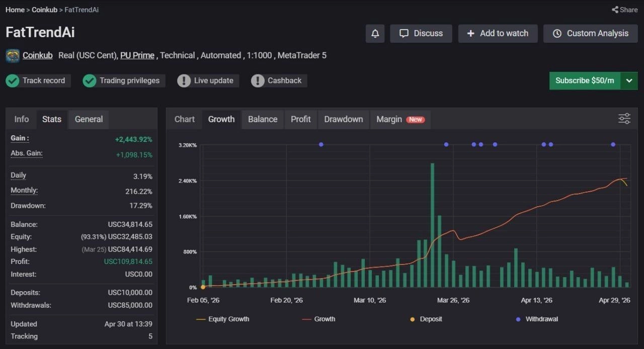Screen dimensions: 644x349
Task: Select the Profit chart tab
Action: coord(301,119)
